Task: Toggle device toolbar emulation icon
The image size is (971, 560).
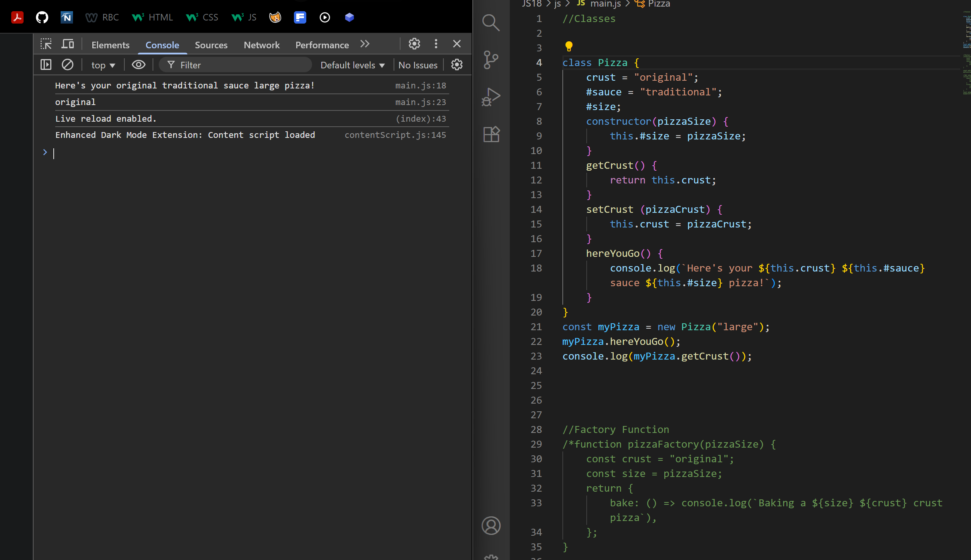Action: point(68,44)
